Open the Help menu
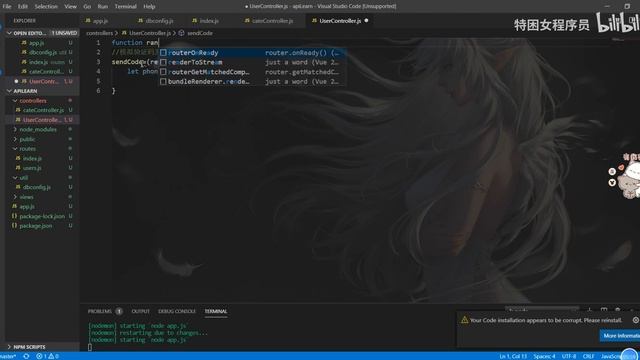Screen dimensions: 640x360 149,6
